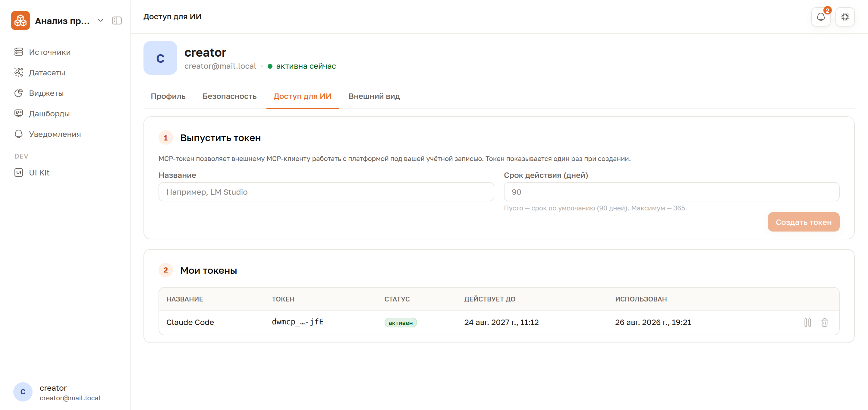Delete the Claude Code token via the trash icon

coord(824,322)
